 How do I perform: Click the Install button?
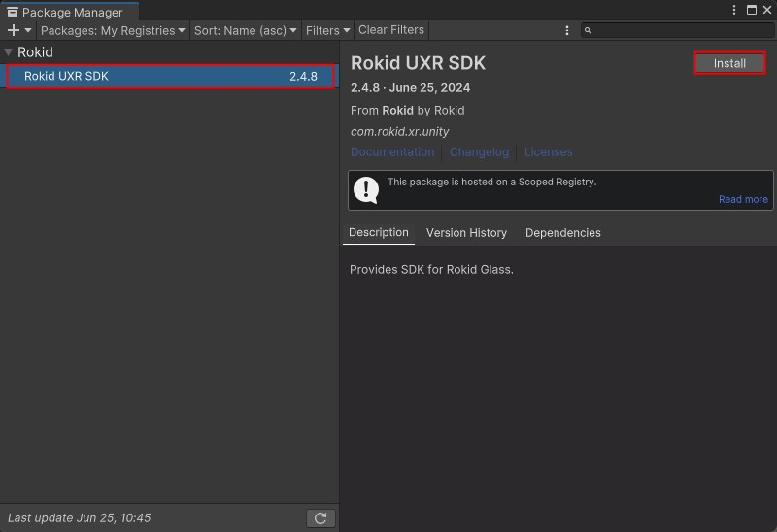tap(729, 63)
